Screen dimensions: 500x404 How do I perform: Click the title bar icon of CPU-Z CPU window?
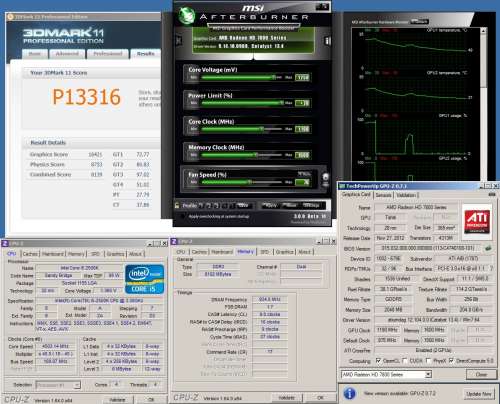pyautogui.click(x=5, y=243)
